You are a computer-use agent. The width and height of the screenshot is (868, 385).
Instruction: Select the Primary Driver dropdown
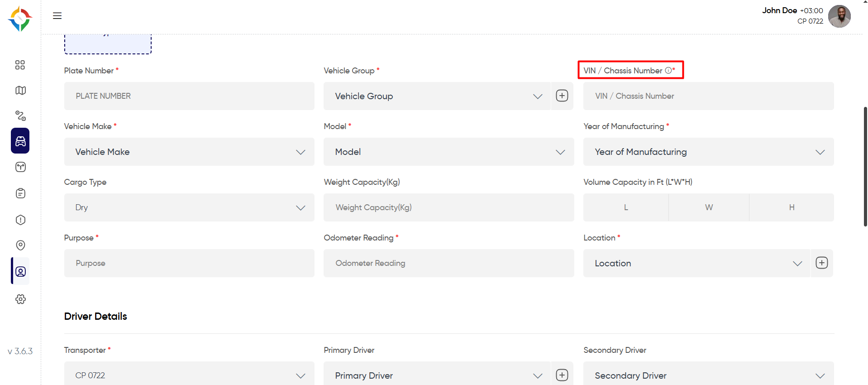pos(437,375)
